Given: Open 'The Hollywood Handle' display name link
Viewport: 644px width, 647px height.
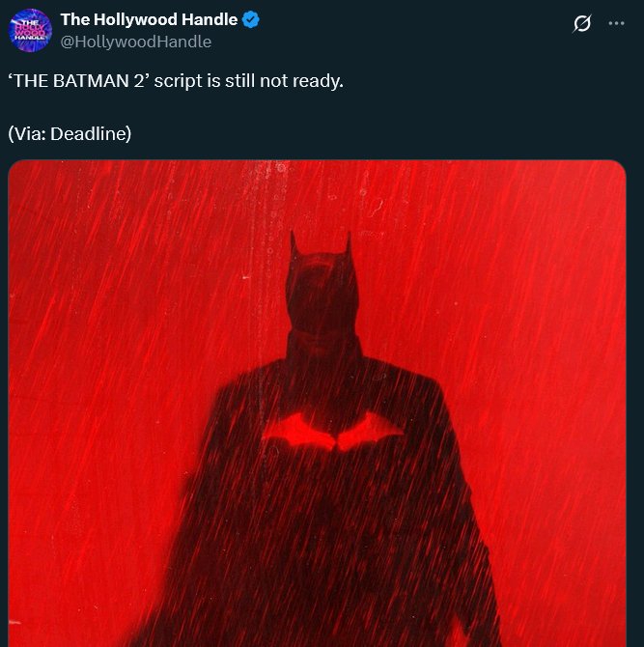Looking at the screenshot, I should click(149, 19).
